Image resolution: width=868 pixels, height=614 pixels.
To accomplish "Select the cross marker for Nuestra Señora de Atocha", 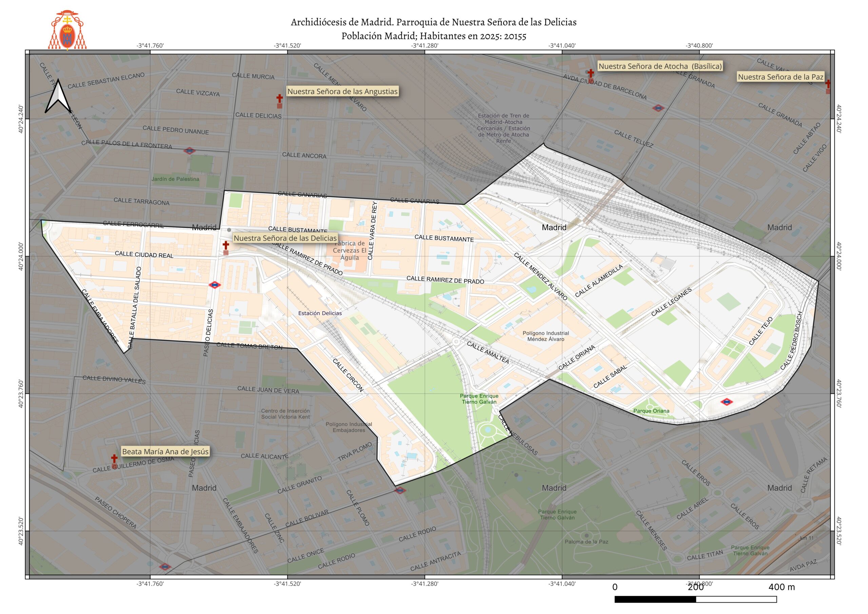I will 591,73.
